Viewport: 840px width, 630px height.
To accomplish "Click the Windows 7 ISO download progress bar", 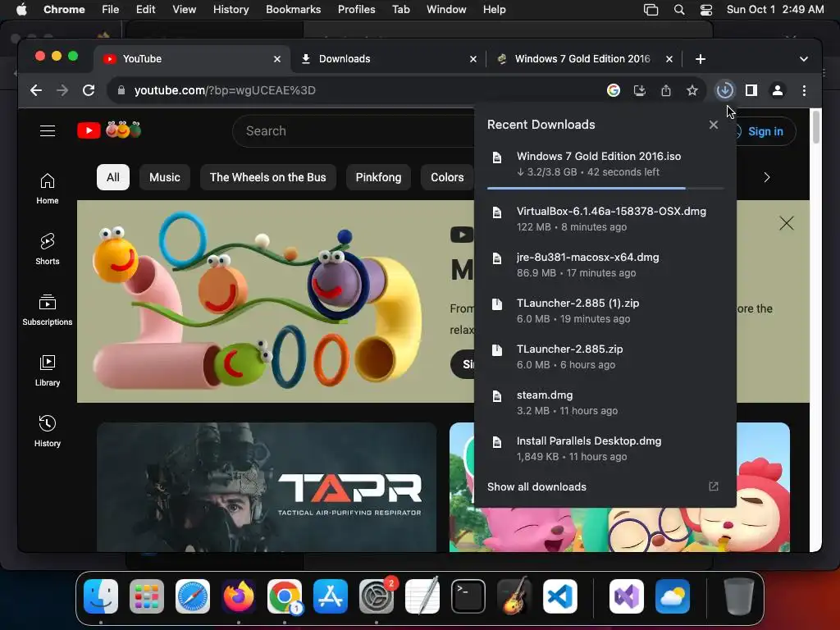I will click(605, 188).
